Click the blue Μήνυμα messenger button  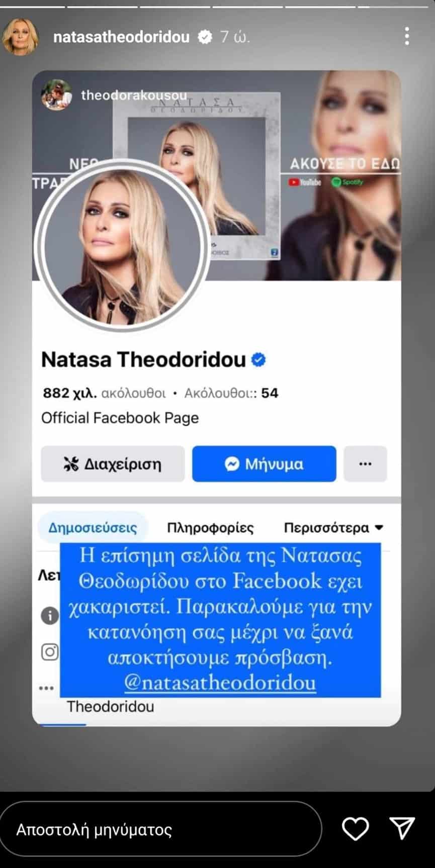tap(264, 463)
